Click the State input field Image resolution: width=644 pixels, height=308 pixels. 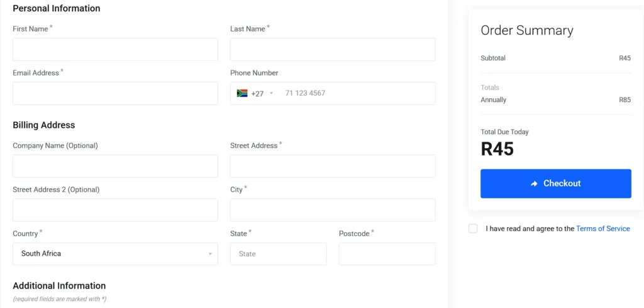[x=279, y=254]
